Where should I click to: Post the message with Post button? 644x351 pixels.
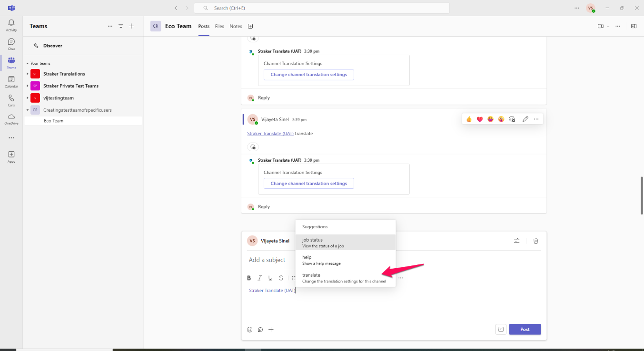(525, 329)
